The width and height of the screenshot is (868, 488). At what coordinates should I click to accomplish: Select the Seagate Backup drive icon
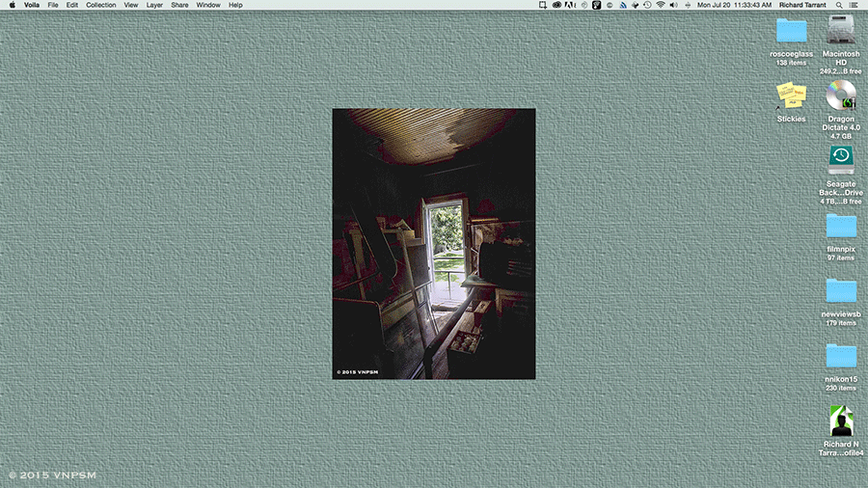click(840, 159)
